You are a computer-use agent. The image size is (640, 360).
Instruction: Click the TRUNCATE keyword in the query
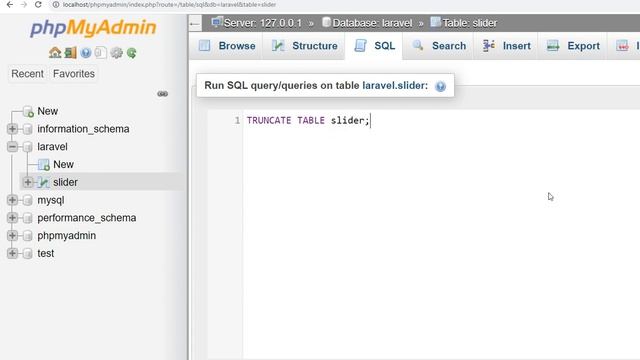click(269, 120)
